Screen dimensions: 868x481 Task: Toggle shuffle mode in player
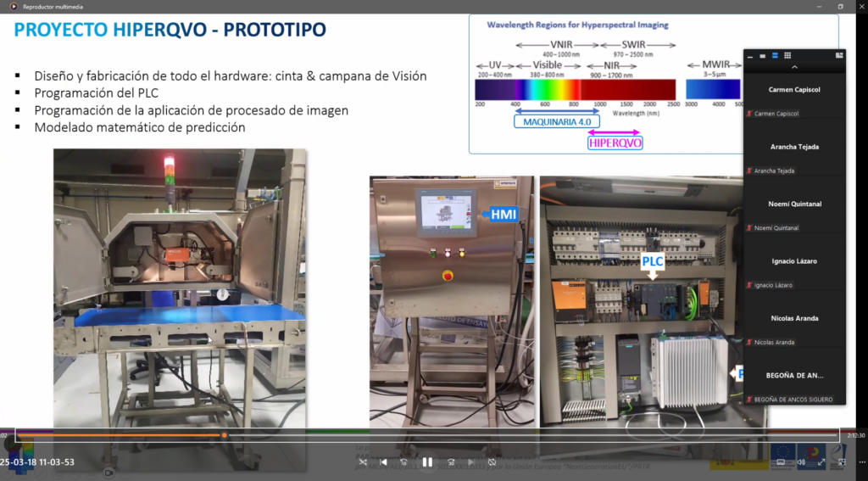tap(363, 462)
